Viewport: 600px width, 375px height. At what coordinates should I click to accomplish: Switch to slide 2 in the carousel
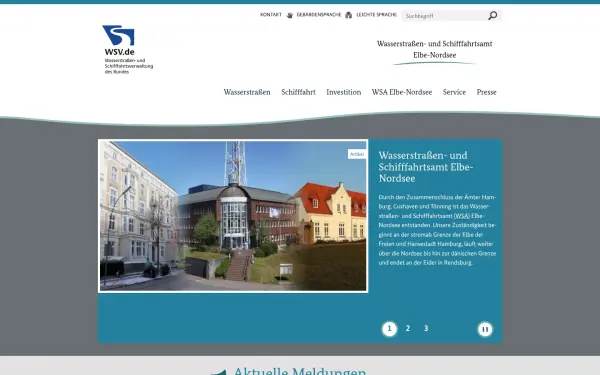point(408,328)
